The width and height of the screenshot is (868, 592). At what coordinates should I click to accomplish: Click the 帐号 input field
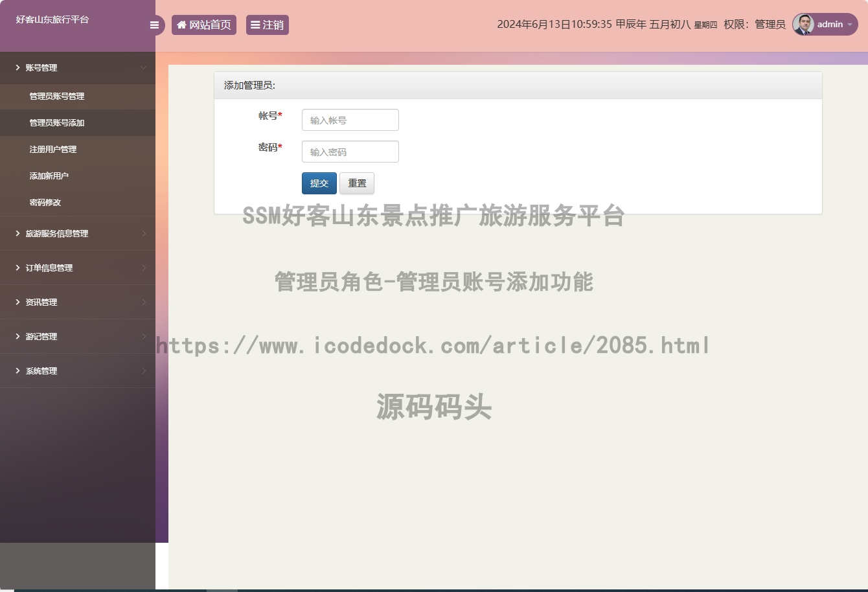(350, 120)
